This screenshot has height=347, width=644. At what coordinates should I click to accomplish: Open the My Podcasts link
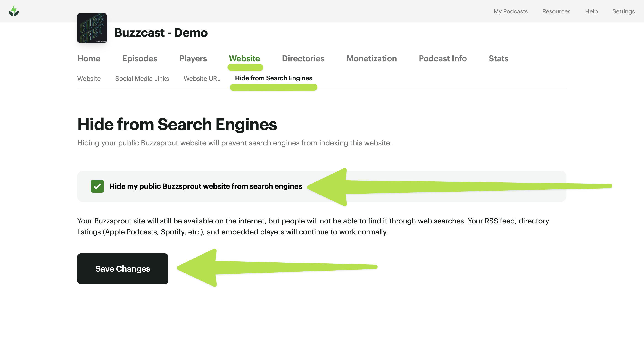pyautogui.click(x=510, y=11)
